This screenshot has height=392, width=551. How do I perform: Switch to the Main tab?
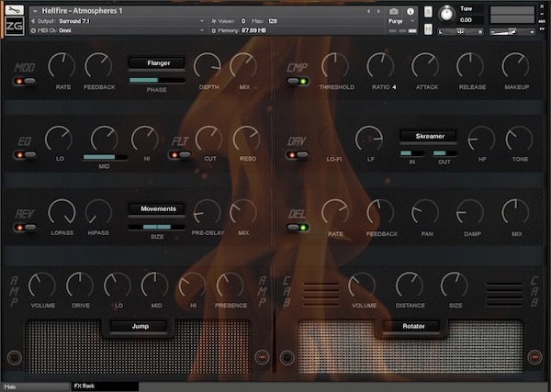point(35,386)
